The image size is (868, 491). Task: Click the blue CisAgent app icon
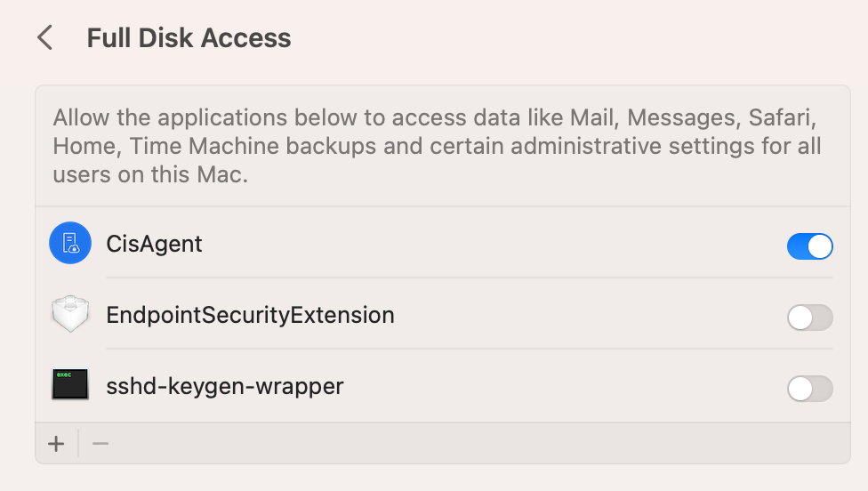click(70, 244)
